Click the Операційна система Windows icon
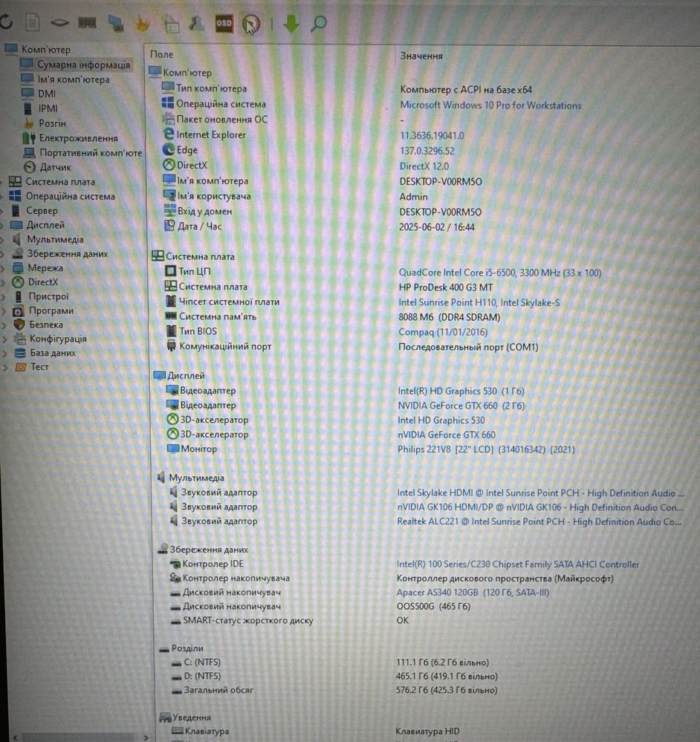 click(x=15, y=196)
